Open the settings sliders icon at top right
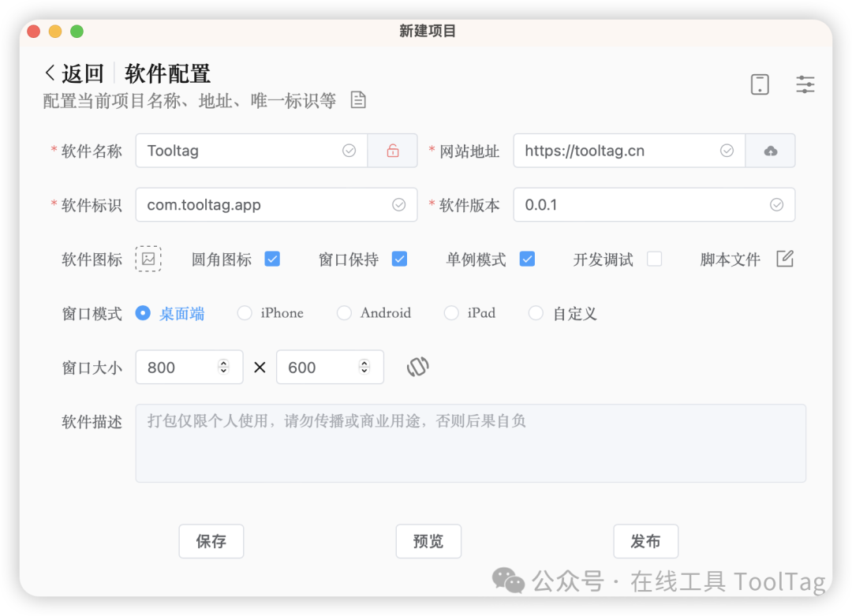The image size is (852, 616). 805,84
